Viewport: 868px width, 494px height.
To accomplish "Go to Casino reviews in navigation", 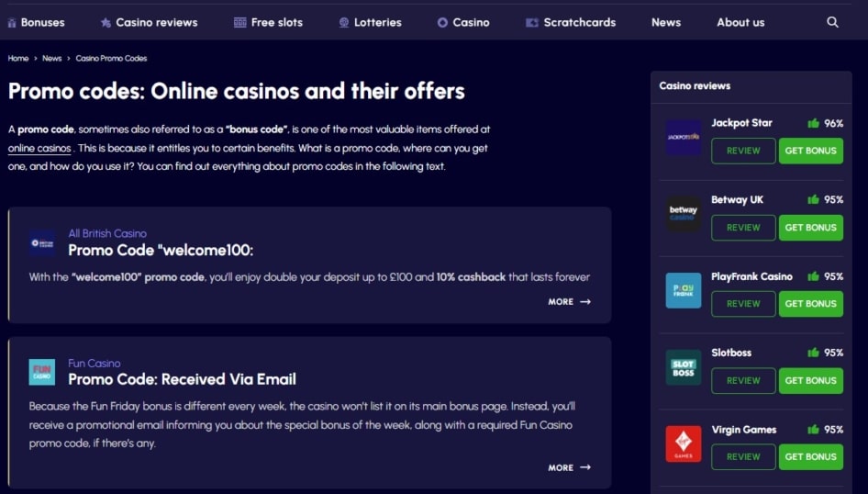I will 149,22.
